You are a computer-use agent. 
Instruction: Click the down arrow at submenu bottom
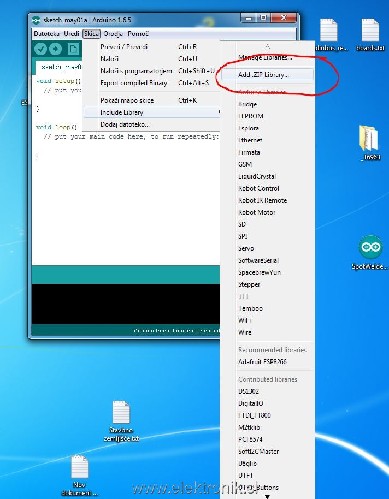[267, 496]
